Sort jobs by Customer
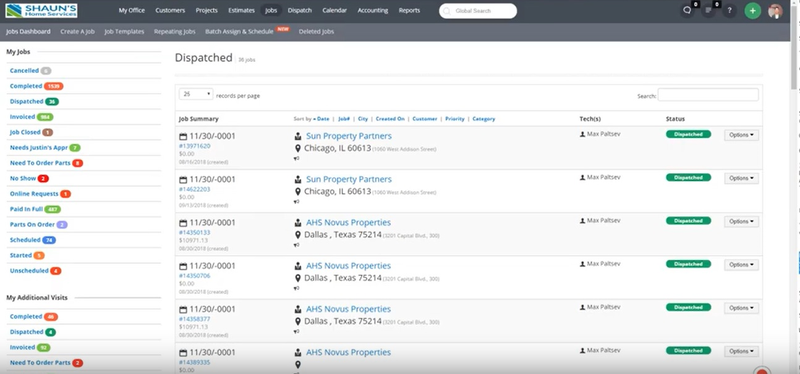 click(424, 119)
